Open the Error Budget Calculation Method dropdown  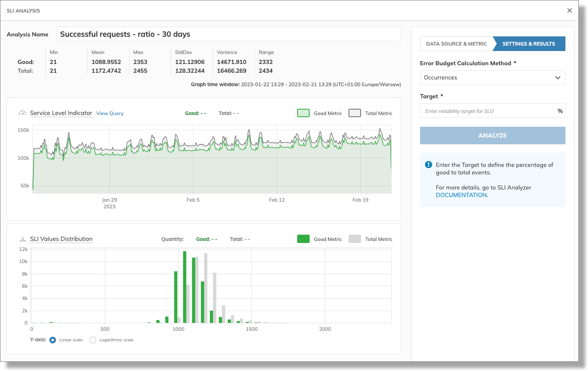(x=492, y=78)
